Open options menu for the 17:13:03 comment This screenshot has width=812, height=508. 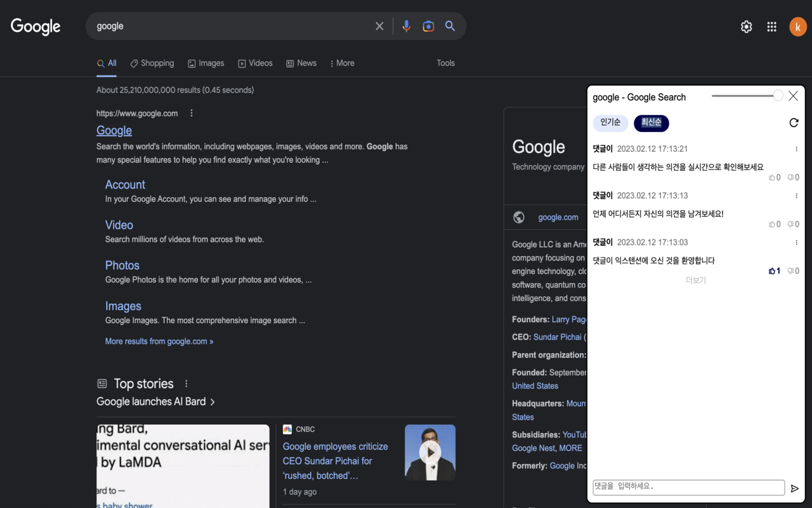[797, 243]
